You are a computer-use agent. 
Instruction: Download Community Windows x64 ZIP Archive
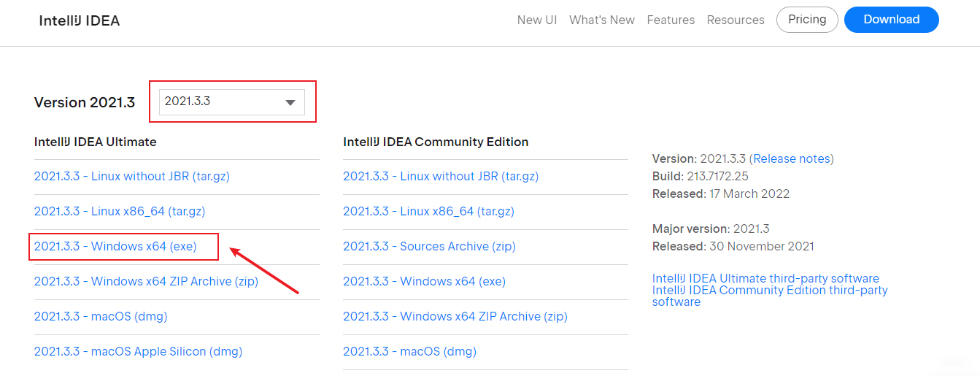coord(455,317)
